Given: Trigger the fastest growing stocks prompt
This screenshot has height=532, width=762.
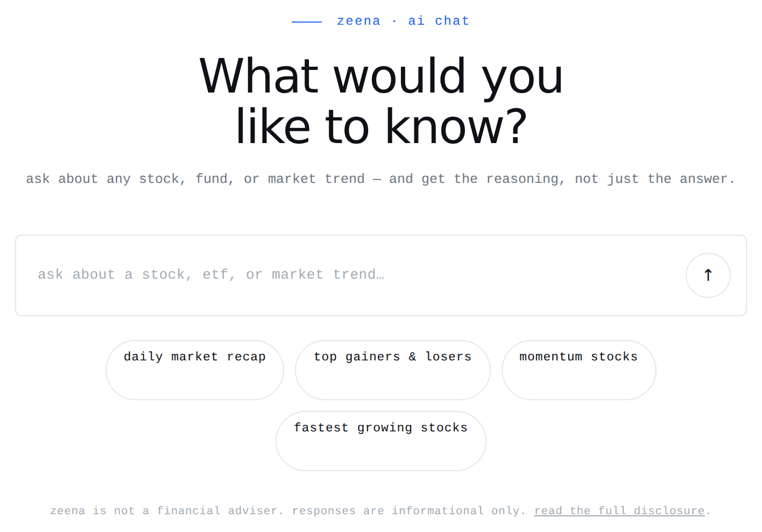Looking at the screenshot, I should pyautogui.click(x=381, y=441).
